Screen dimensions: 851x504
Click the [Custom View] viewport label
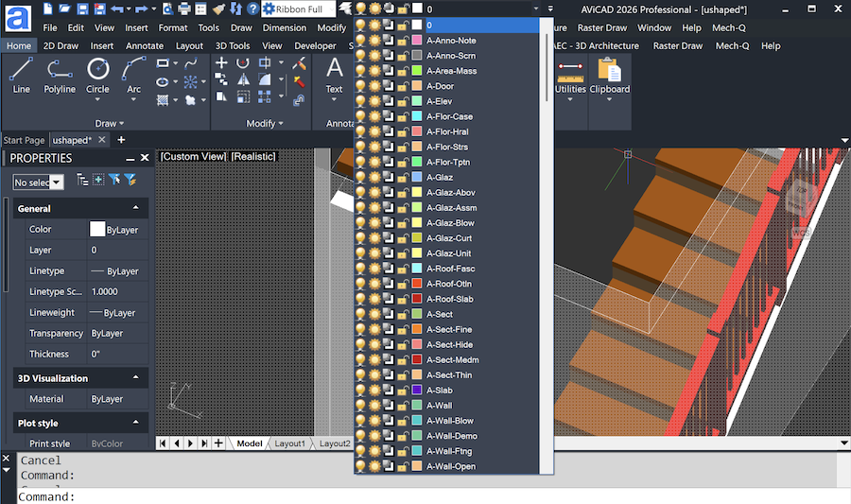coord(193,156)
